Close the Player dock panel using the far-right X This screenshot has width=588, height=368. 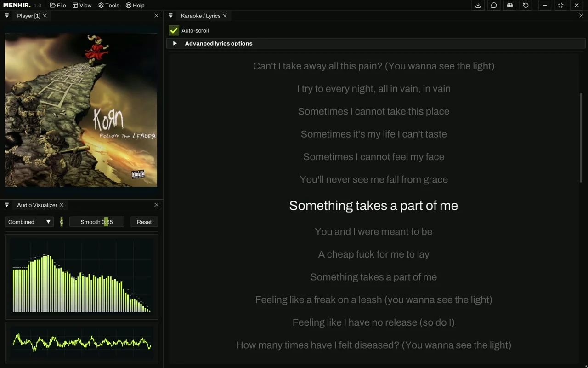156,16
